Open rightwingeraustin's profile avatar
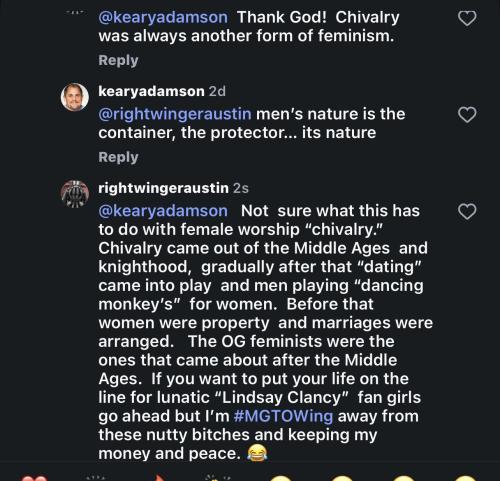Viewport: 500px width, 481px height. coord(75,194)
